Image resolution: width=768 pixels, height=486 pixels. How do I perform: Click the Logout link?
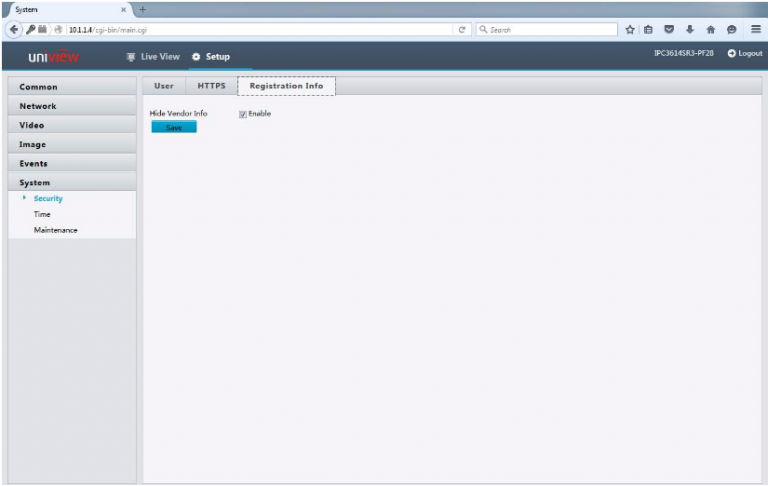pos(745,53)
